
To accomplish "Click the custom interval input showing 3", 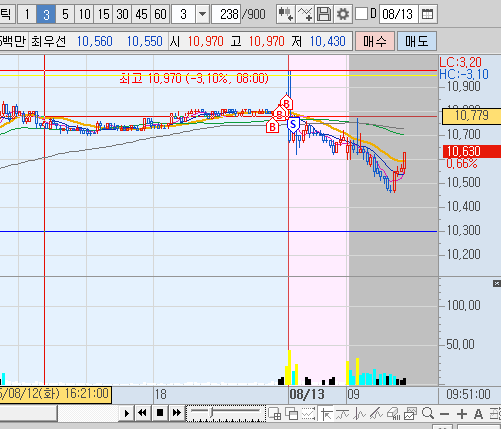I will (183, 14).
